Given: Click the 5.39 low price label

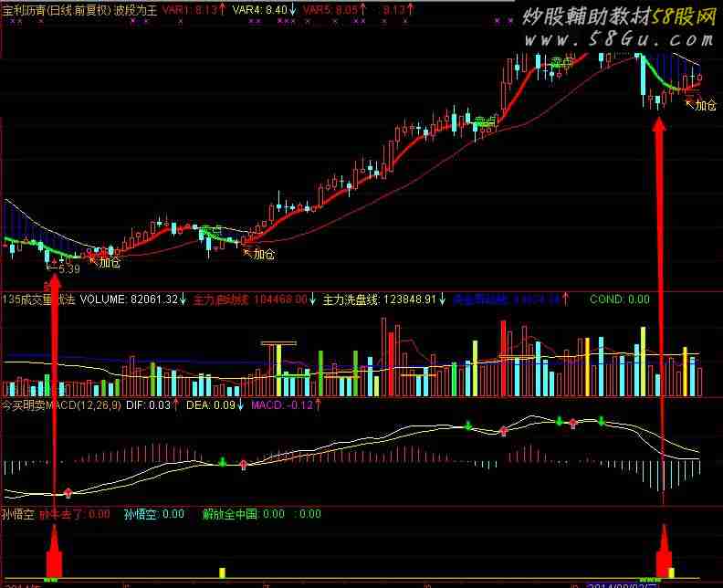Looking at the screenshot, I should click(x=69, y=268).
